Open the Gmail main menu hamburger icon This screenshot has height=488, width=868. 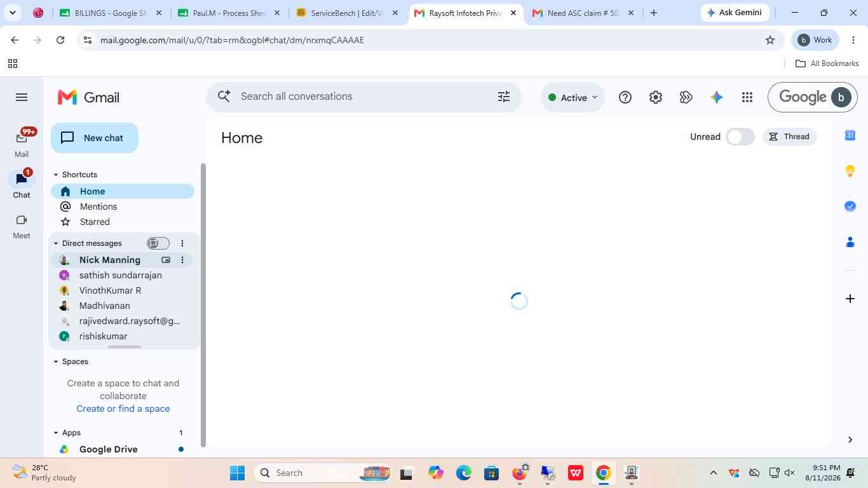pyautogui.click(x=22, y=97)
